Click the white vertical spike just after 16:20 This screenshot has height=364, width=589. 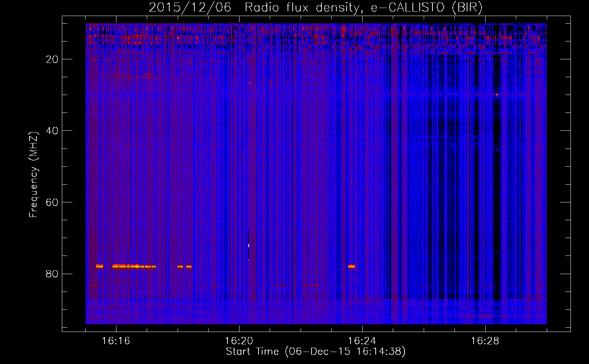pyautogui.click(x=249, y=246)
